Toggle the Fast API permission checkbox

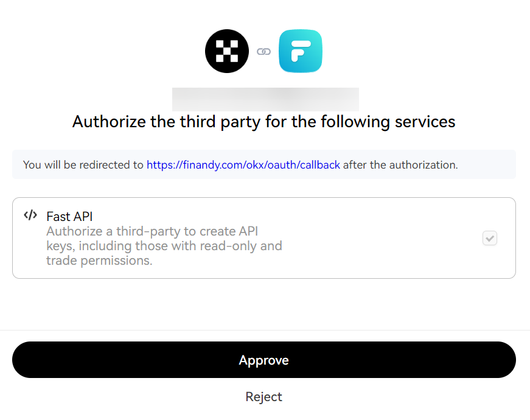tap(490, 238)
